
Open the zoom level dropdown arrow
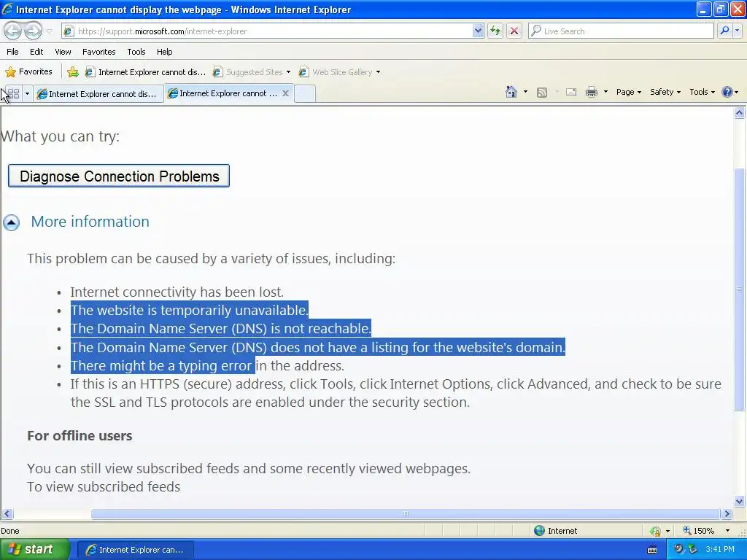pyautogui.click(x=727, y=531)
